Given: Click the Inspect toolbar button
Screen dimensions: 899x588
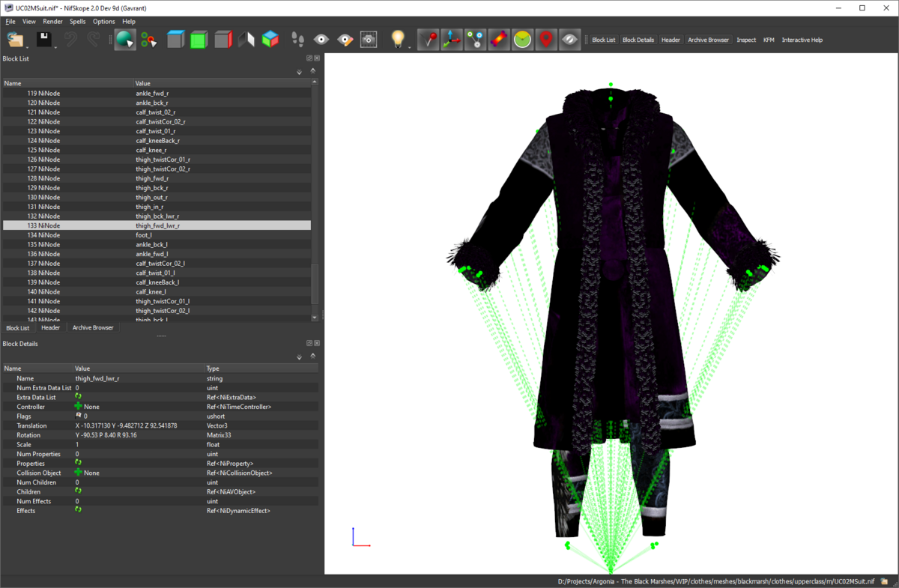Looking at the screenshot, I should point(746,40).
